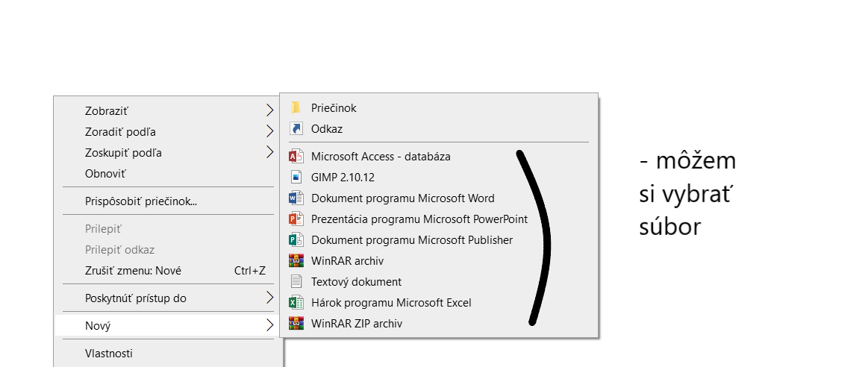The height and width of the screenshot is (367, 868).
Task: Click the text document page icon
Action: (296, 282)
